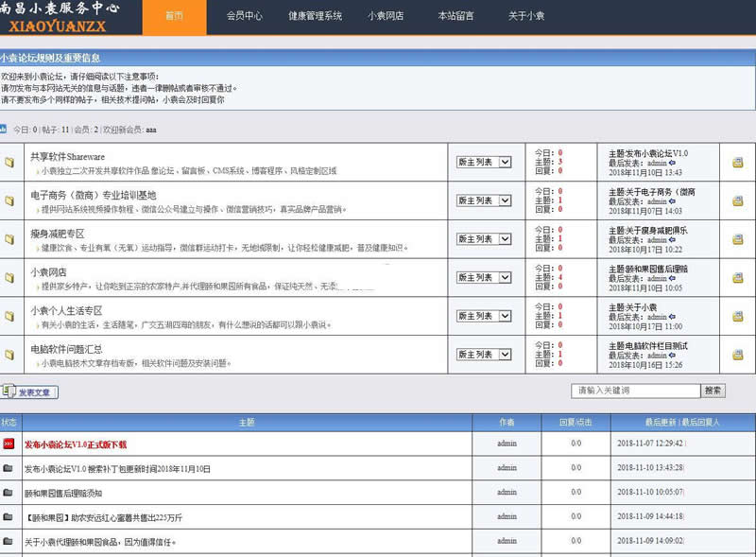Click the 搜索 button
The image size is (756, 557).
(x=713, y=391)
